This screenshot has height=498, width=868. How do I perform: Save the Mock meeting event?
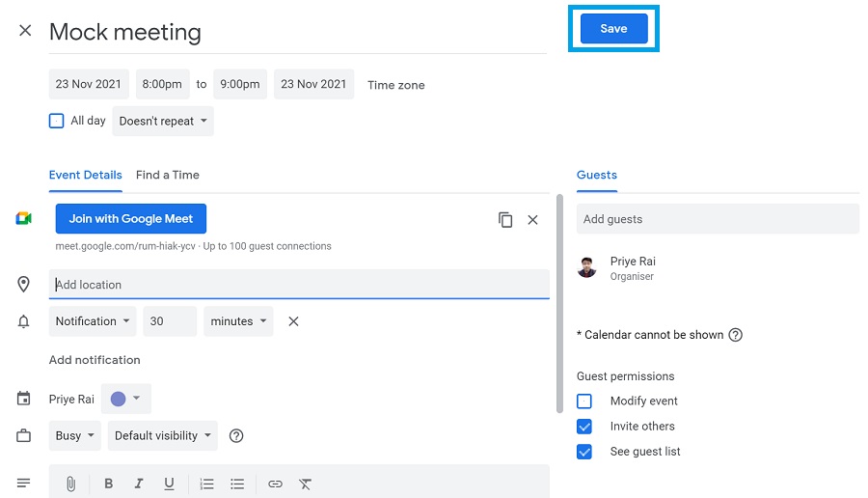(x=614, y=29)
